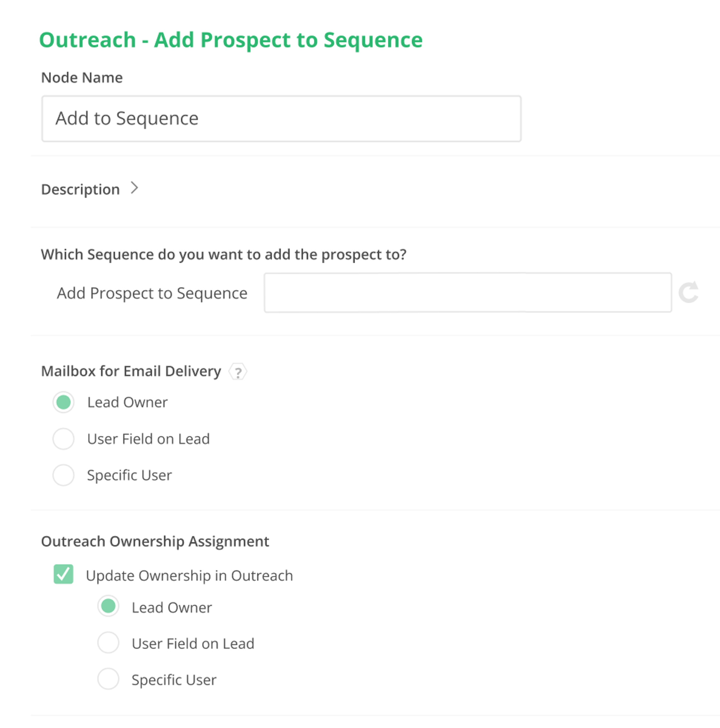The height and width of the screenshot is (728, 720).
Task: Click the Add Prospect to Sequence label
Action: point(152,293)
